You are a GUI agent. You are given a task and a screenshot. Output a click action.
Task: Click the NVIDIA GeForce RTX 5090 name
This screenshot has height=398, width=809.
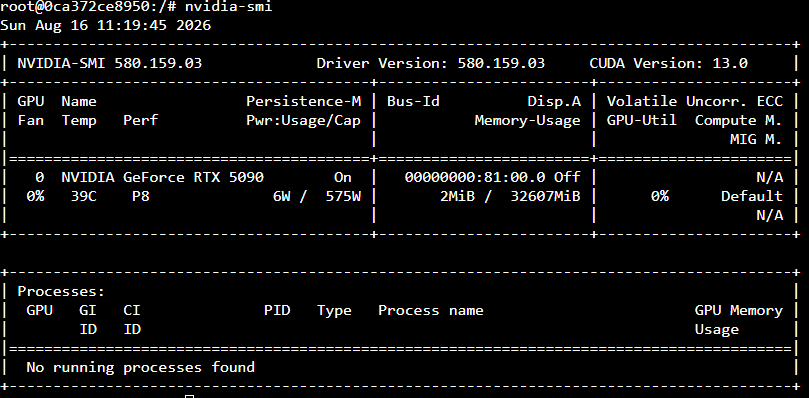click(x=163, y=177)
